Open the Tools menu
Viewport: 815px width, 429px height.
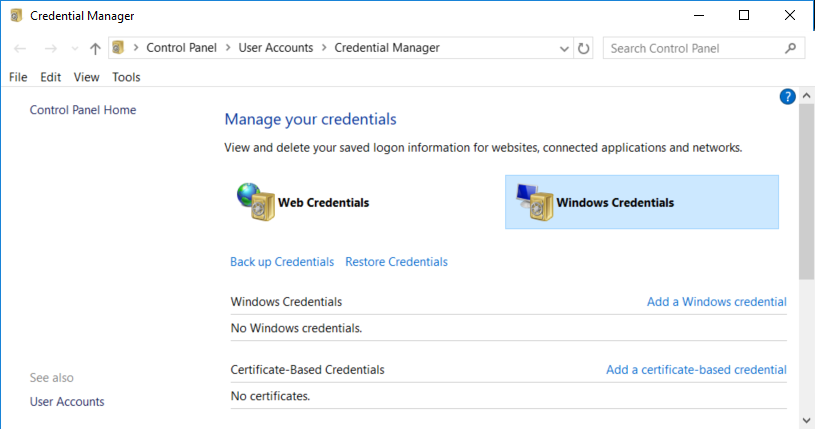(x=126, y=77)
